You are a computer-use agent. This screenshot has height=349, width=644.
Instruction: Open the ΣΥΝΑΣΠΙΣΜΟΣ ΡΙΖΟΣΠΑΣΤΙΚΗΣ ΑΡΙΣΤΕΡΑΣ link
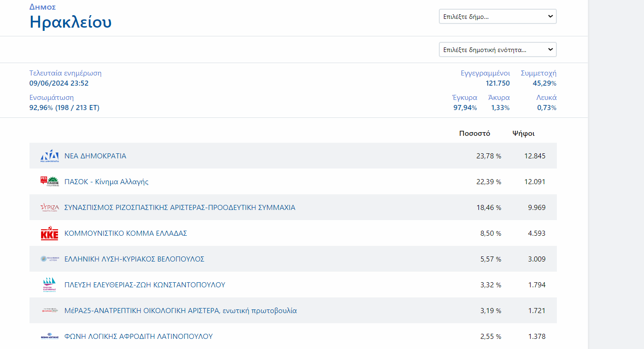180,208
